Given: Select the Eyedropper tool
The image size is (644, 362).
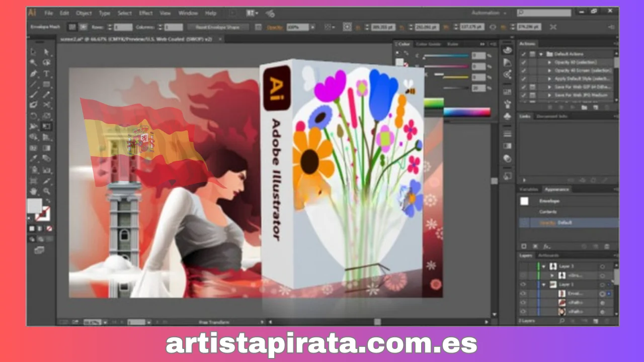Looking at the screenshot, I should [x=34, y=159].
